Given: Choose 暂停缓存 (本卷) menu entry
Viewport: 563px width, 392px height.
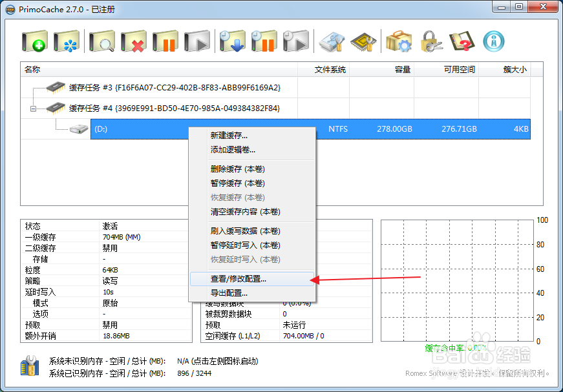Looking at the screenshot, I should pyautogui.click(x=252, y=183).
